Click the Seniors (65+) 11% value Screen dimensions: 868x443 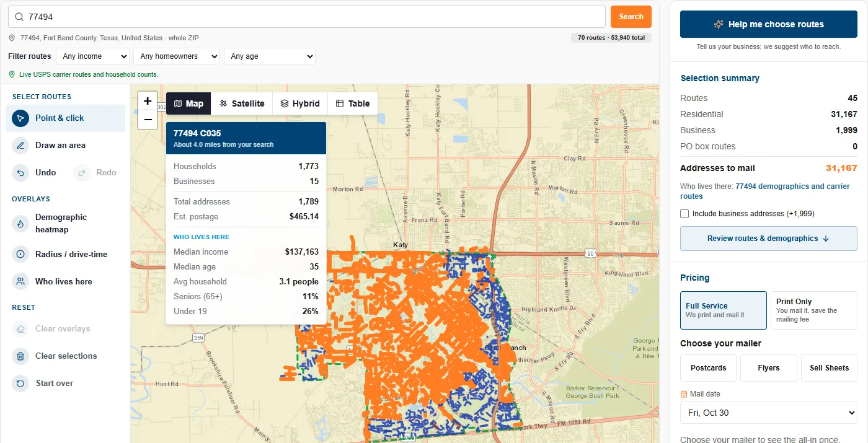(311, 296)
